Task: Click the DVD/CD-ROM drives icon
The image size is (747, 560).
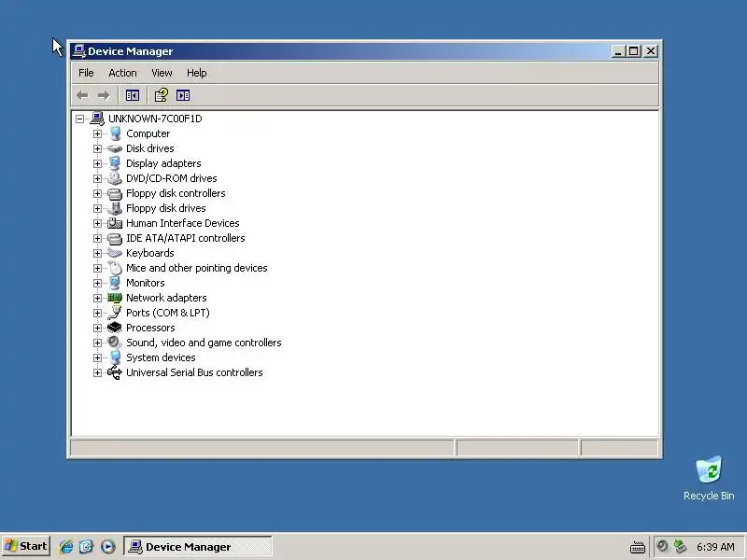Action: [115, 178]
